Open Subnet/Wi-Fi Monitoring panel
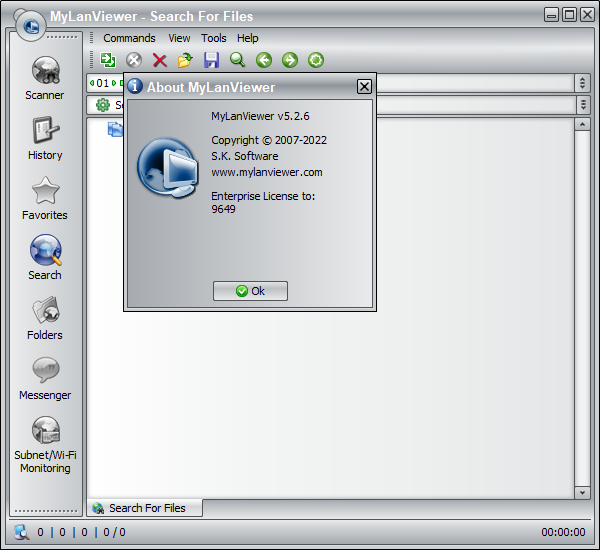Viewport: 600px width, 550px height. (45, 445)
